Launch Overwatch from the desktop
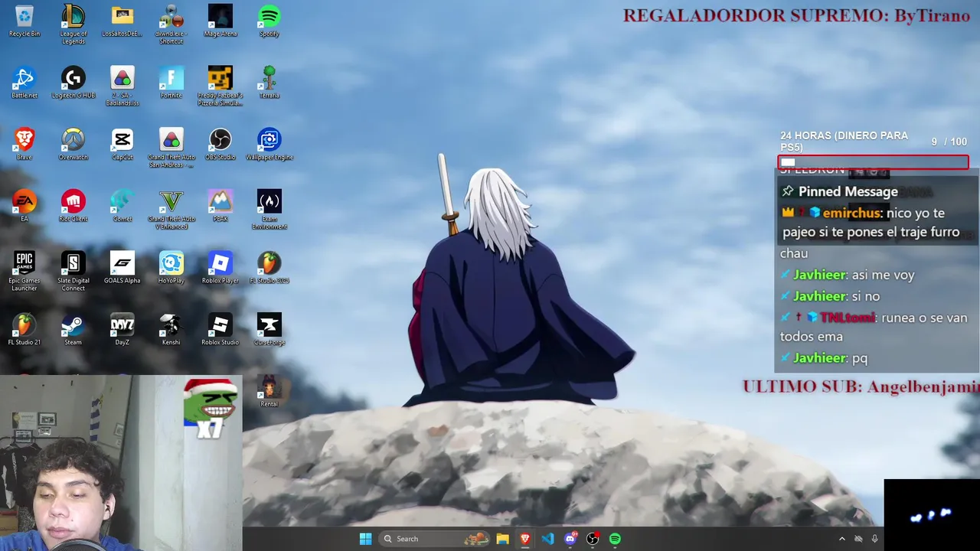 coord(73,145)
